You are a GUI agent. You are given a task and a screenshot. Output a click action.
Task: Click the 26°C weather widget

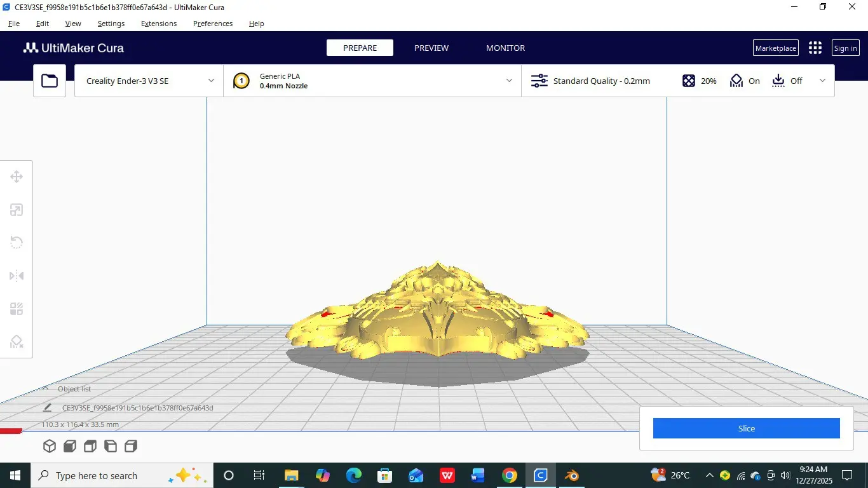coord(670,475)
